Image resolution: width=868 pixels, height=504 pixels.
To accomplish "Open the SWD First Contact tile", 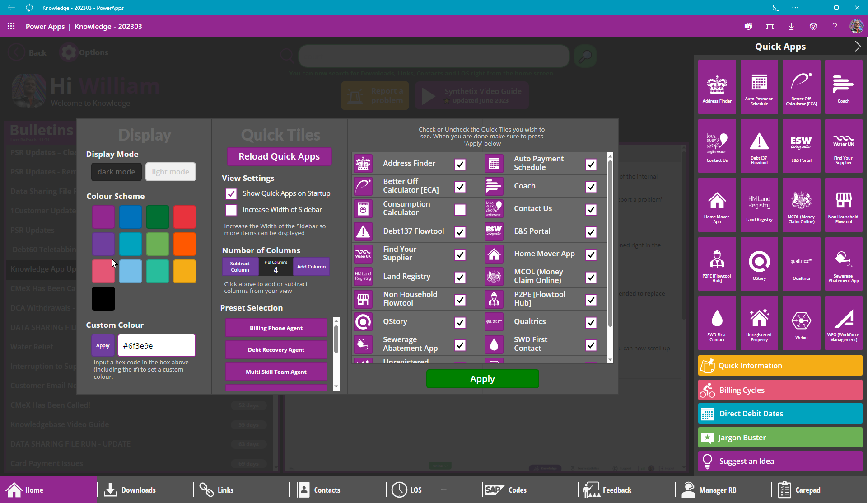I will [717, 323].
